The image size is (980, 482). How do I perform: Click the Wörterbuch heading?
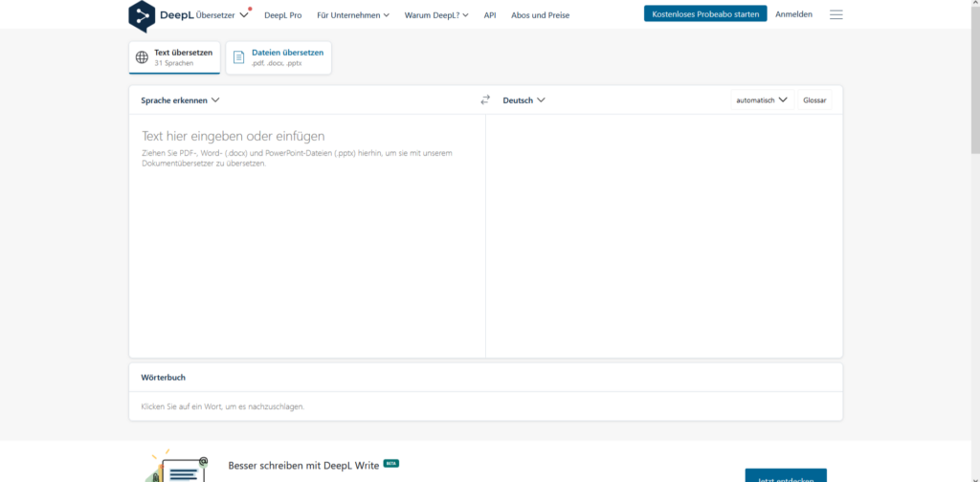click(x=163, y=378)
